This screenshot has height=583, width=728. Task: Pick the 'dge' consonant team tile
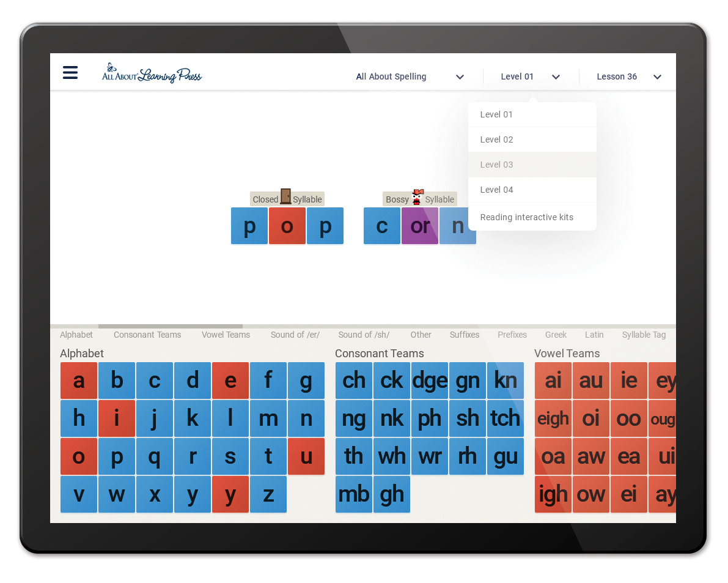[x=430, y=381]
